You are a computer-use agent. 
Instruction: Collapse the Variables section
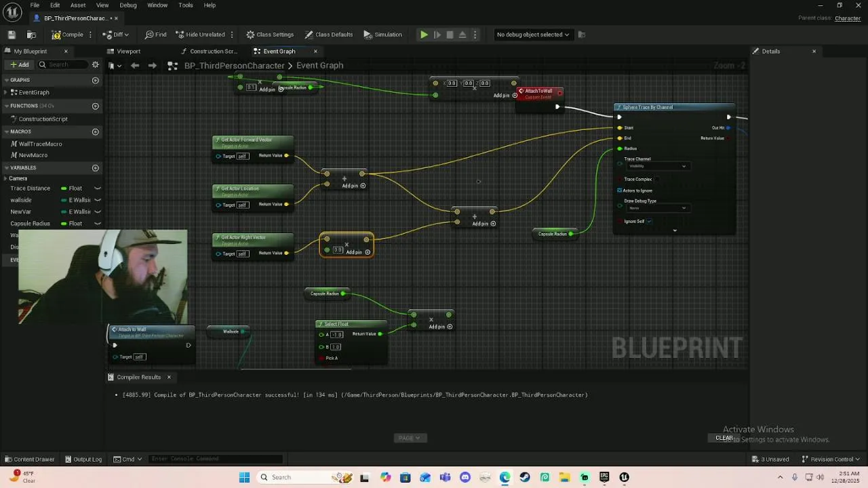6,167
